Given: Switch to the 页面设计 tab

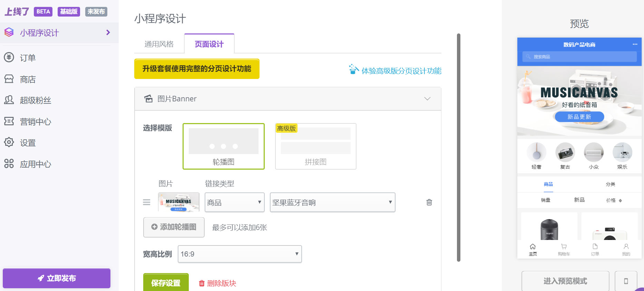Looking at the screenshot, I should (209, 44).
